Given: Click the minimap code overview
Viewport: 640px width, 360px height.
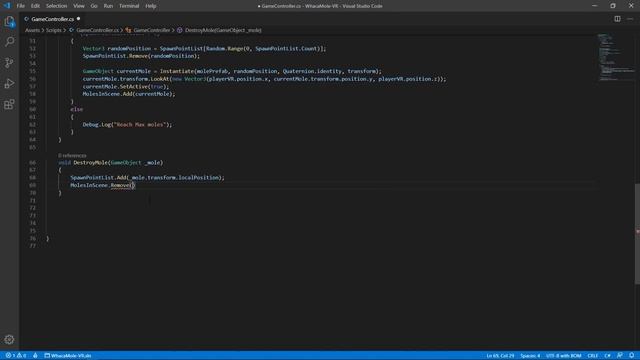Looking at the screenshot, I should [x=616, y=57].
